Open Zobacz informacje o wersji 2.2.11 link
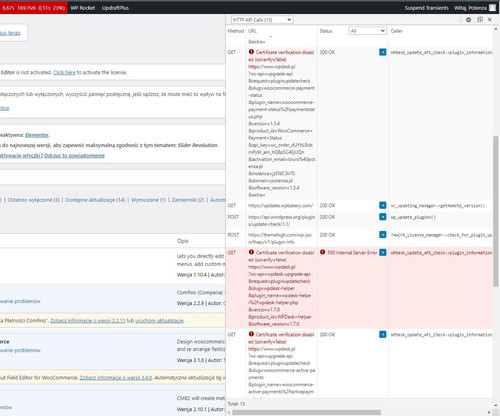 [88, 321]
